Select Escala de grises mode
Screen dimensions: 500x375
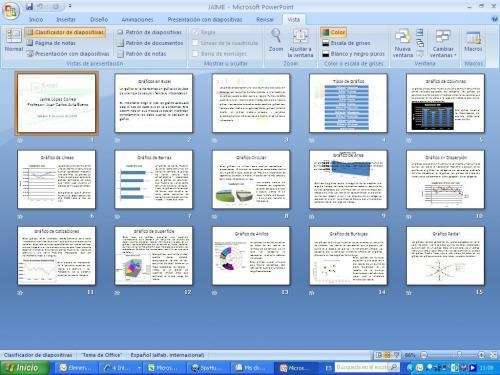pos(346,43)
